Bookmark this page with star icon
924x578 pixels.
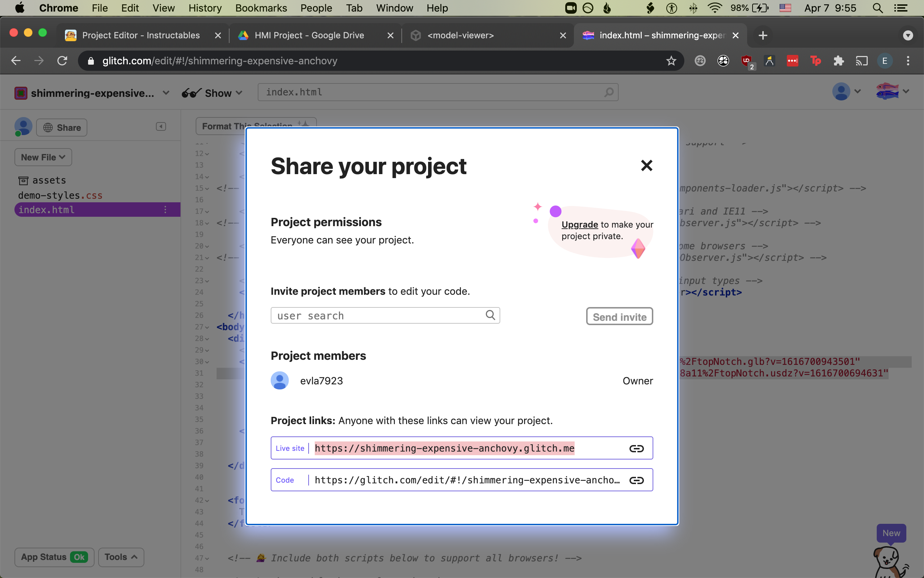[671, 61]
